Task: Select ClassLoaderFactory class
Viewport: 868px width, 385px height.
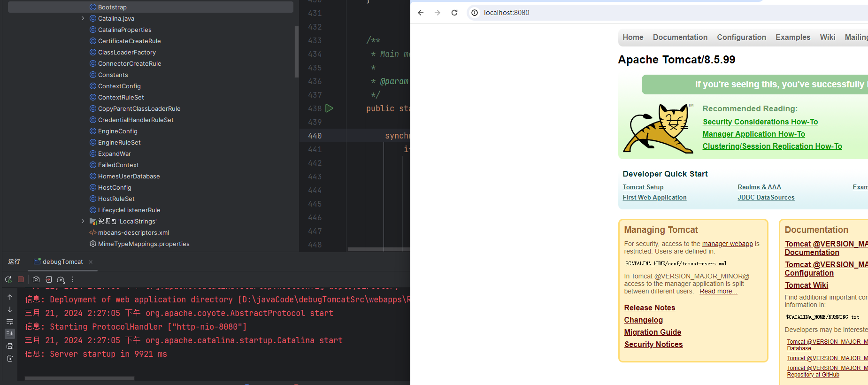Action: (x=127, y=52)
